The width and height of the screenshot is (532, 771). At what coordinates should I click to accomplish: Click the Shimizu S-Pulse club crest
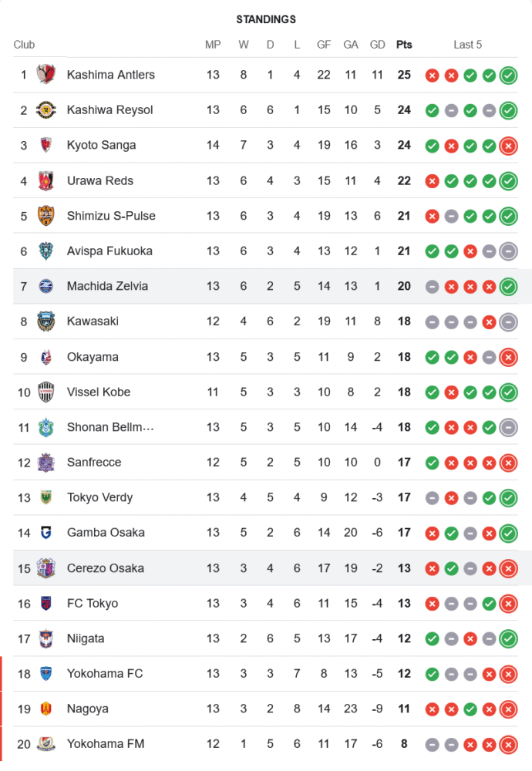[x=46, y=216]
